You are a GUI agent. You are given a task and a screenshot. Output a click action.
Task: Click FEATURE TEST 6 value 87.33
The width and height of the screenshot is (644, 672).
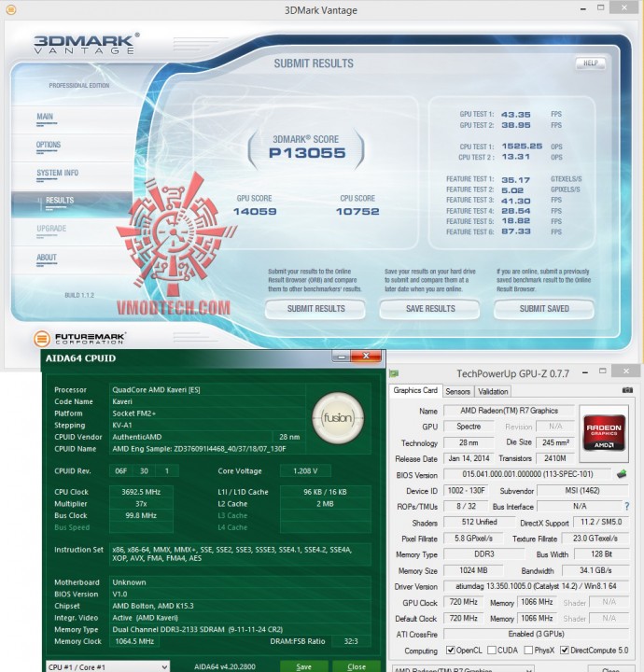click(x=516, y=231)
